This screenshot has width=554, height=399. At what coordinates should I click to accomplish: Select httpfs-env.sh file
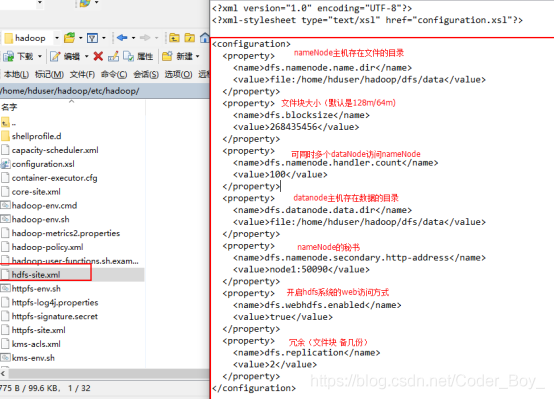pyautogui.click(x=31, y=288)
